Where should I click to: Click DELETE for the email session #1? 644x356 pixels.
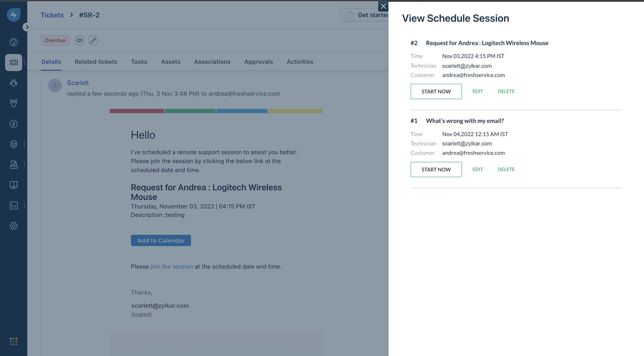coord(506,169)
